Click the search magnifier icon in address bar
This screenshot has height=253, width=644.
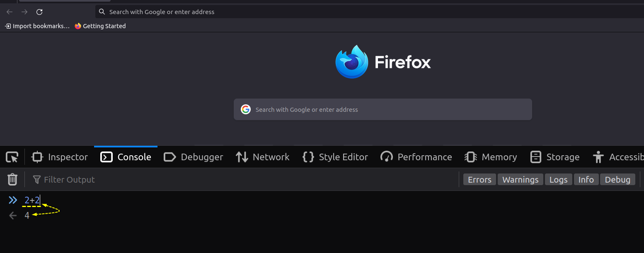[x=102, y=12]
